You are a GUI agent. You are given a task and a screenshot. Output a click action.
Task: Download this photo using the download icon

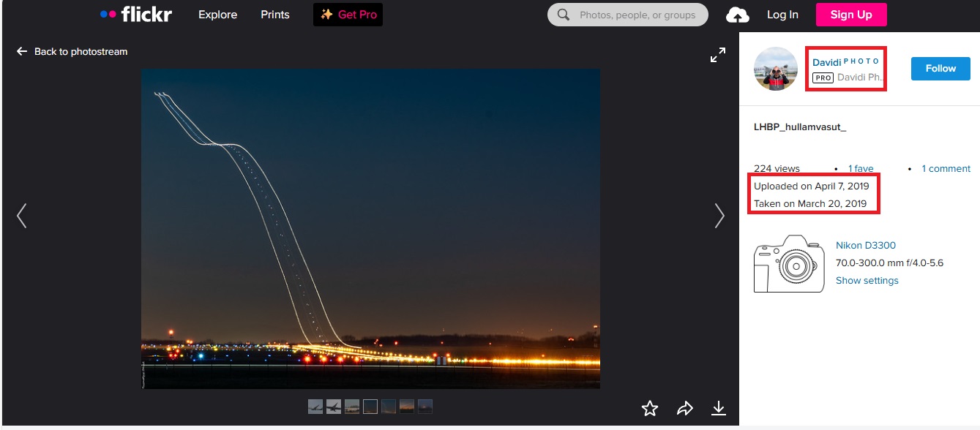coord(719,408)
